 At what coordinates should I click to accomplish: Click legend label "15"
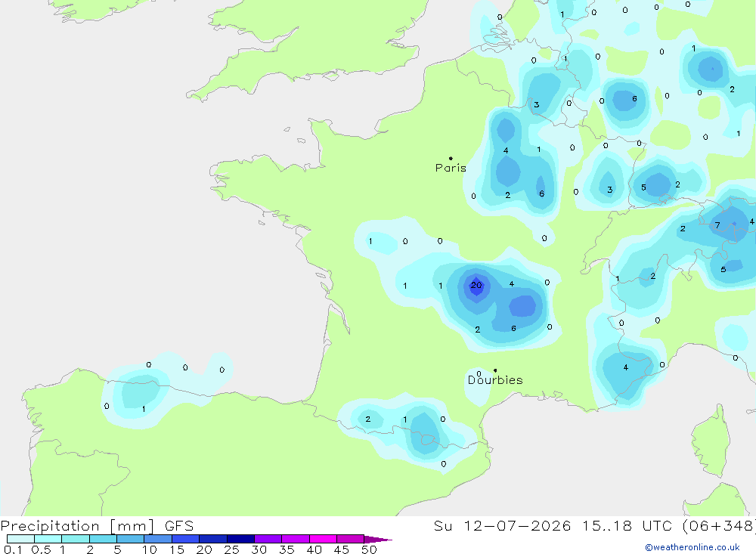tap(177, 549)
